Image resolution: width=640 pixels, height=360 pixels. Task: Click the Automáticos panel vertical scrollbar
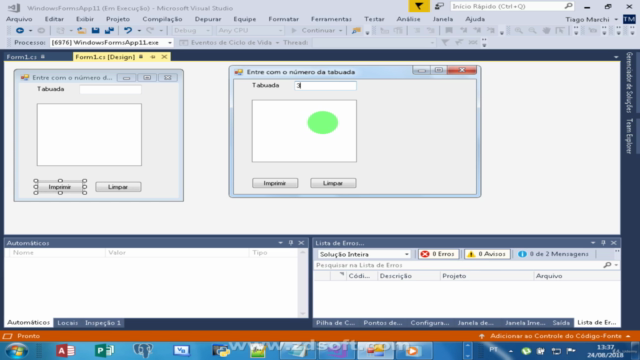pyautogui.click(x=302, y=283)
